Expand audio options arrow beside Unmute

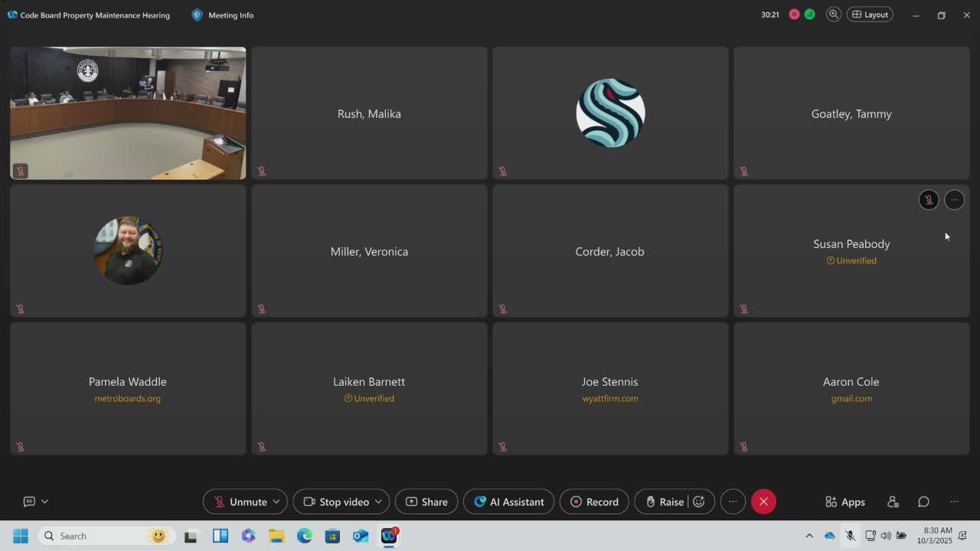(x=276, y=502)
